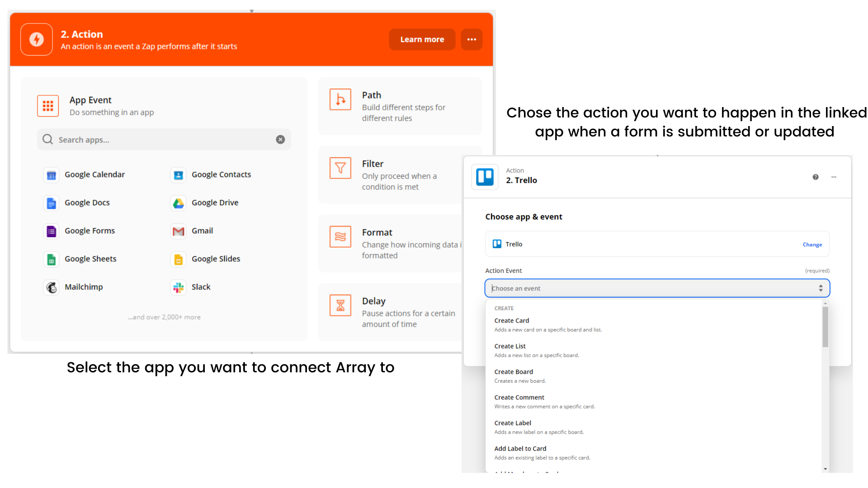
Task: Click the Action lightning bolt icon
Action: pyautogui.click(x=37, y=40)
